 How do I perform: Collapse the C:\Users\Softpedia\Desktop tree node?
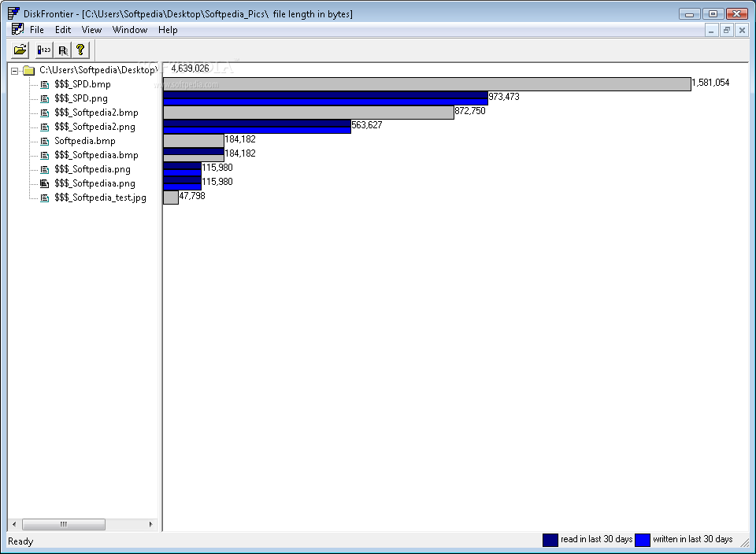coord(14,71)
